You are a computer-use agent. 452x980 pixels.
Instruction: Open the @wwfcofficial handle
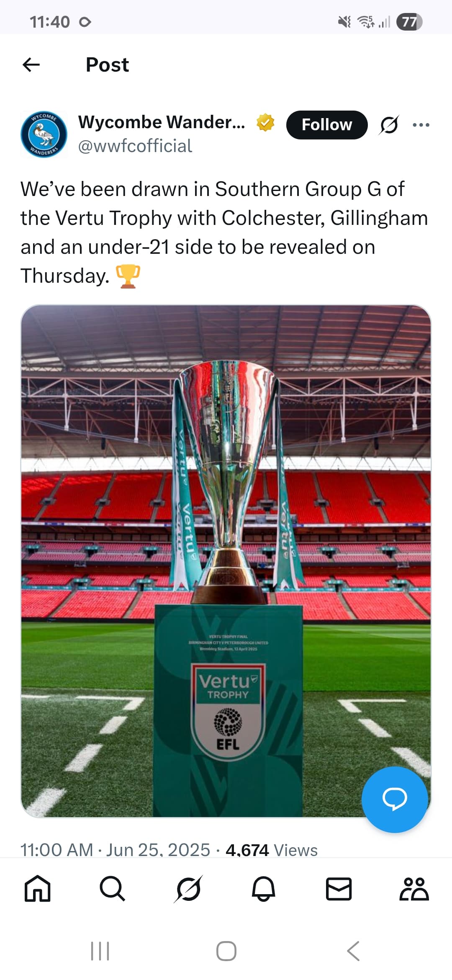click(135, 146)
